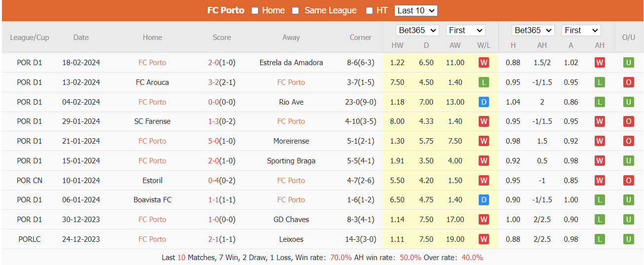Viewport: 644px width, 265px height.
Task: Click the 23-0(9-0) corner count for Rio Ave
Action: (x=360, y=102)
